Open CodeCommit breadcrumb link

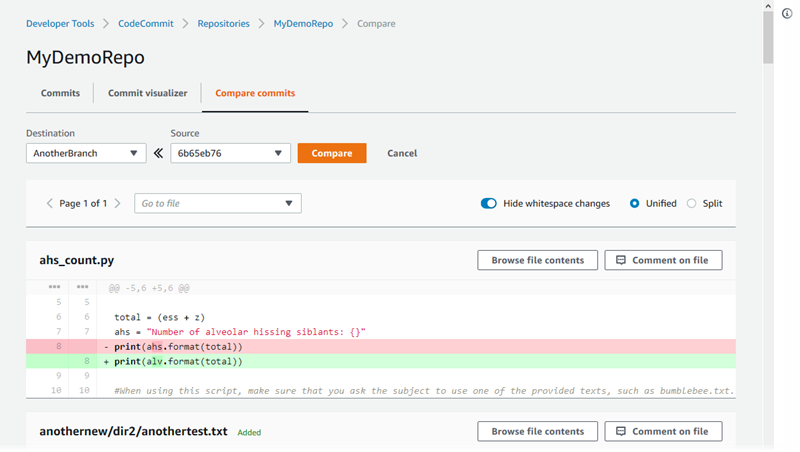147,23
